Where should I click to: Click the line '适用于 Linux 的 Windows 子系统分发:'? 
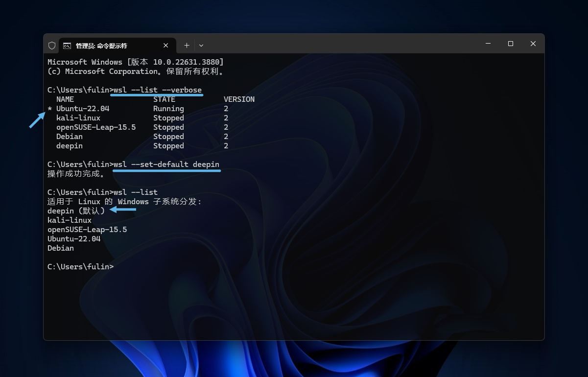[x=125, y=202]
